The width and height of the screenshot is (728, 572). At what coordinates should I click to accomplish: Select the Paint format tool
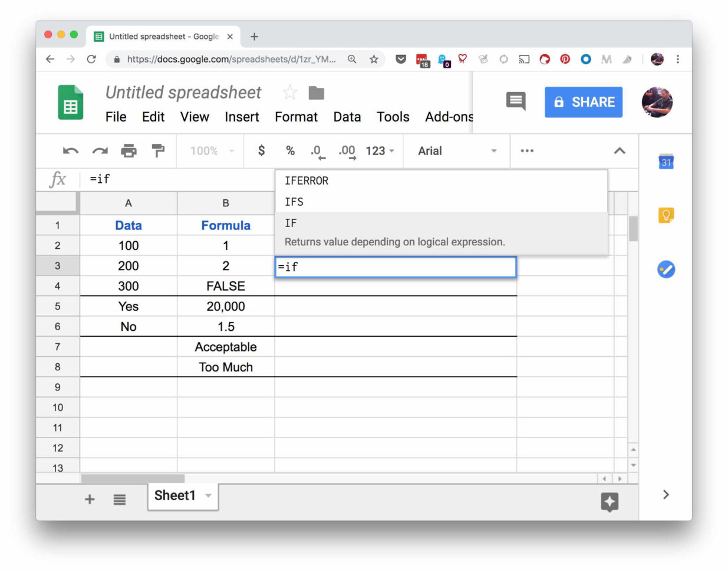pos(158,150)
